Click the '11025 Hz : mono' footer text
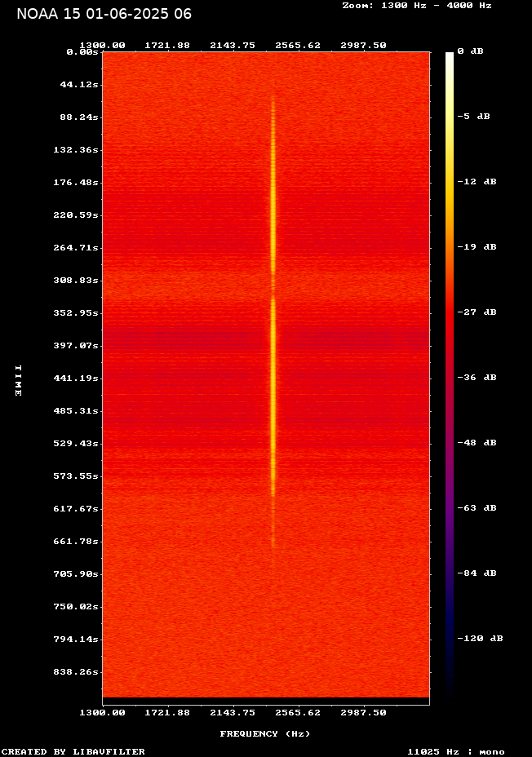This screenshot has width=532, height=757. (x=456, y=751)
